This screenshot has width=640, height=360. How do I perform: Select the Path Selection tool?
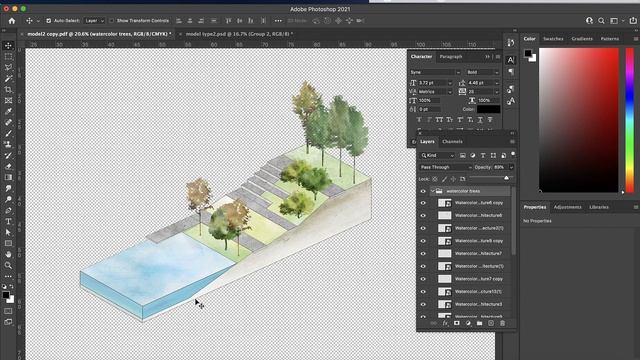[8, 232]
